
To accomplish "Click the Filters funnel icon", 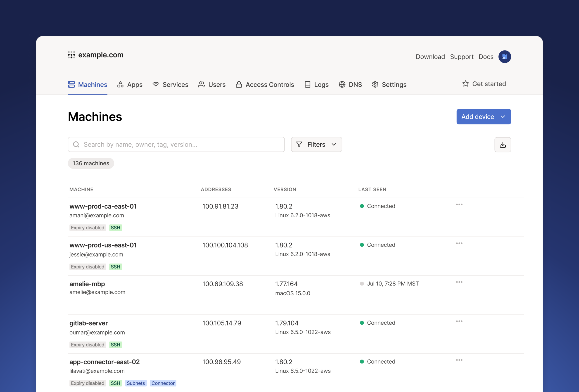I will click(299, 144).
